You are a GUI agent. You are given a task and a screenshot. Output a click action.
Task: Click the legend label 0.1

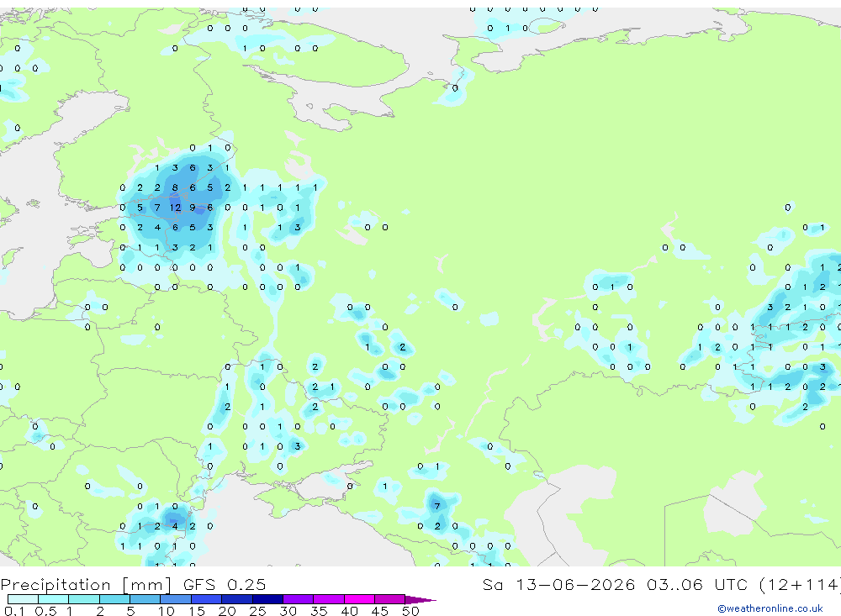click(14, 611)
